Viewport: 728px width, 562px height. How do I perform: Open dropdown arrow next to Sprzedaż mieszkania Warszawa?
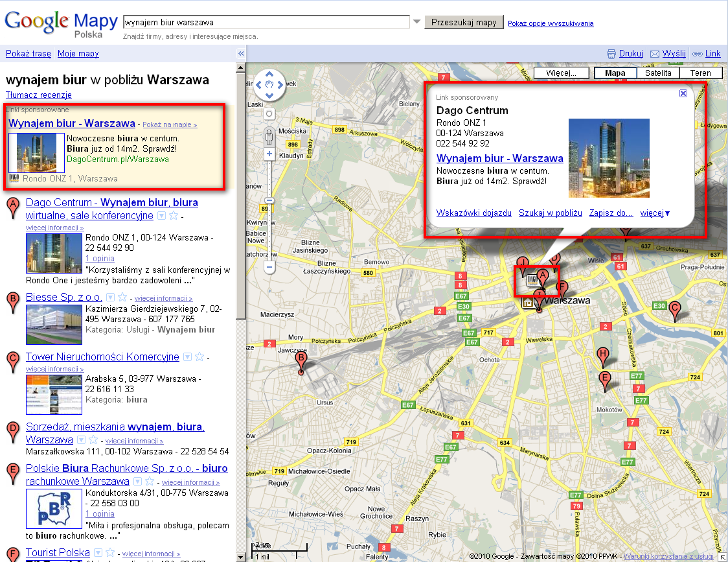coord(81,439)
